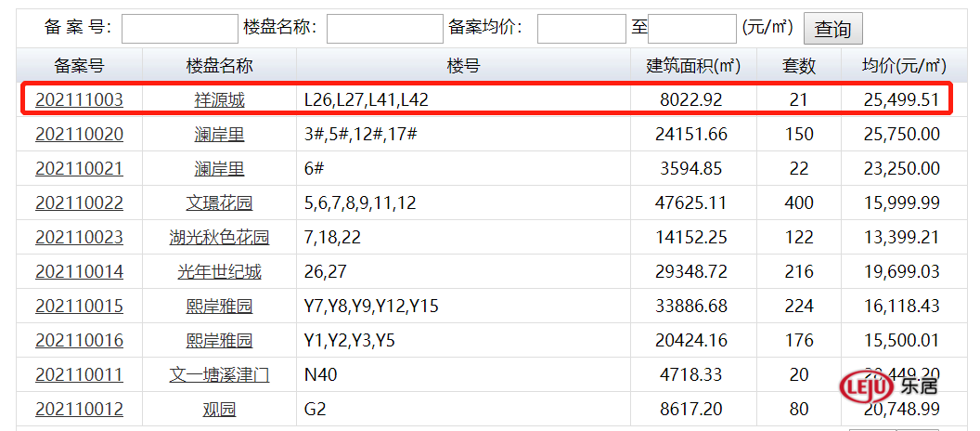980x431 pixels.
Task: Open the 文一塘溪津门 property link
Action: [219, 375]
